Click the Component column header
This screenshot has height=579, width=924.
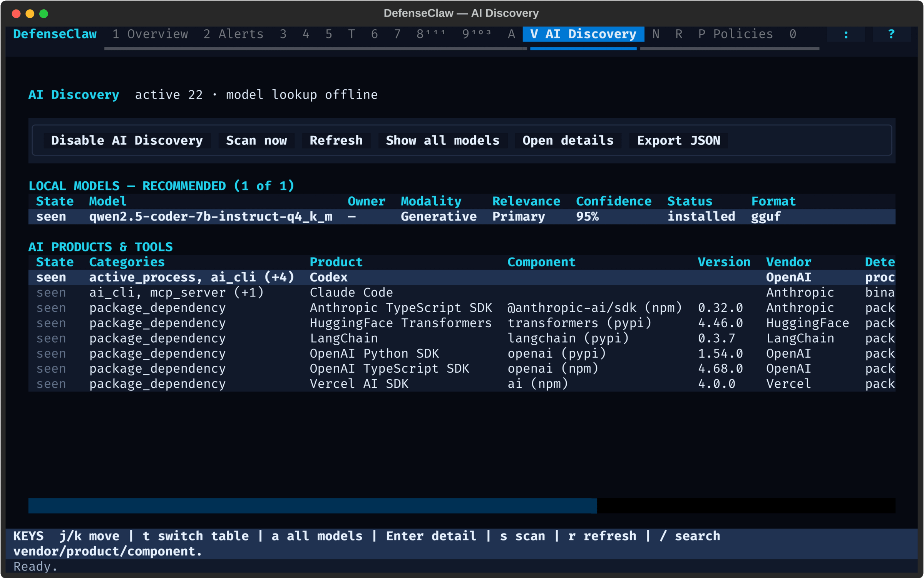[x=542, y=262]
